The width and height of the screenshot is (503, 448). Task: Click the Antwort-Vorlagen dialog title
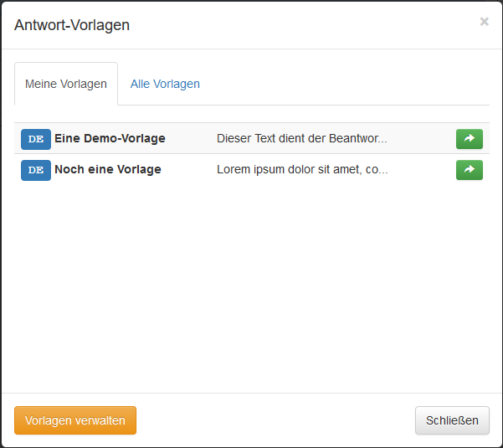(72, 25)
